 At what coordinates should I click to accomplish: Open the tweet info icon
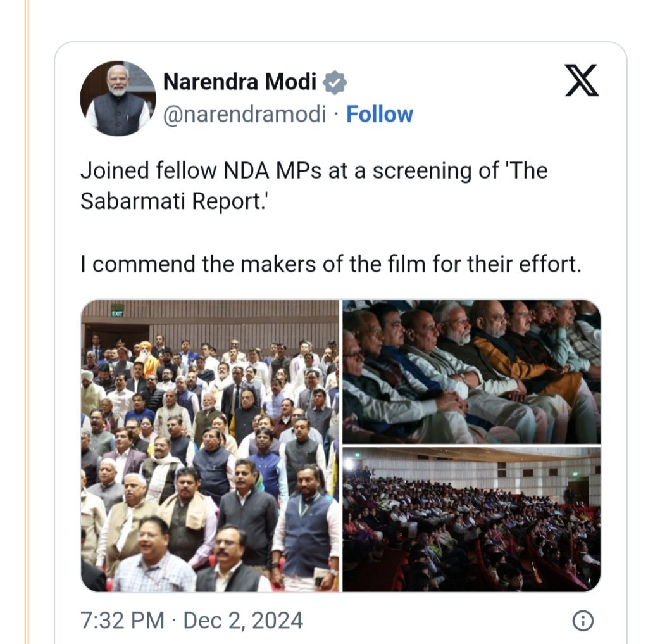(x=583, y=621)
